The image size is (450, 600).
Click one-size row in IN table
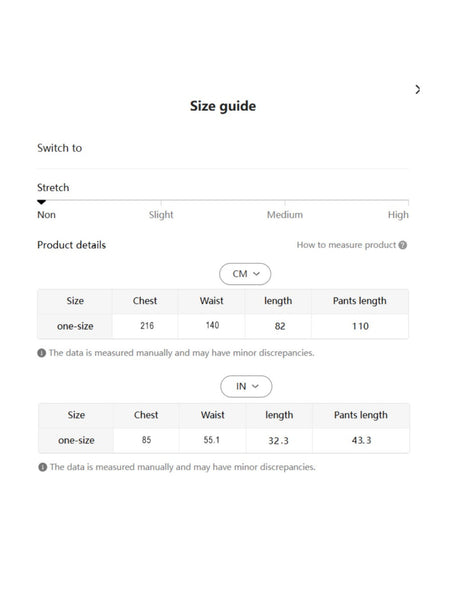224,440
